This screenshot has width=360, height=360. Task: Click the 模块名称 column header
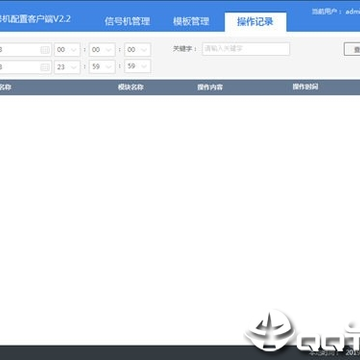pos(131,87)
